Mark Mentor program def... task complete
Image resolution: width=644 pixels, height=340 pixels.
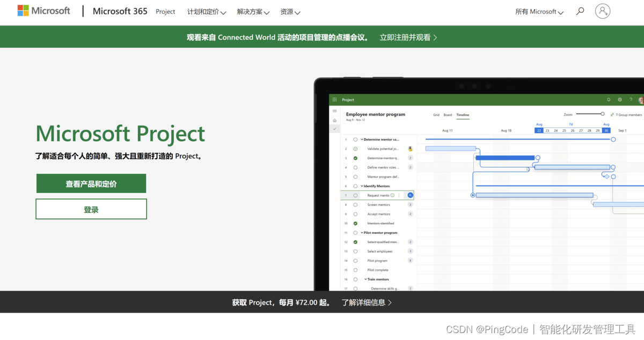point(355,176)
